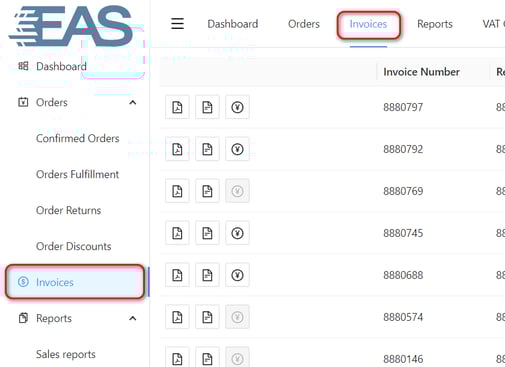Open document icon for invoice 8880769
The image size is (505, 367).
[207, 191]
